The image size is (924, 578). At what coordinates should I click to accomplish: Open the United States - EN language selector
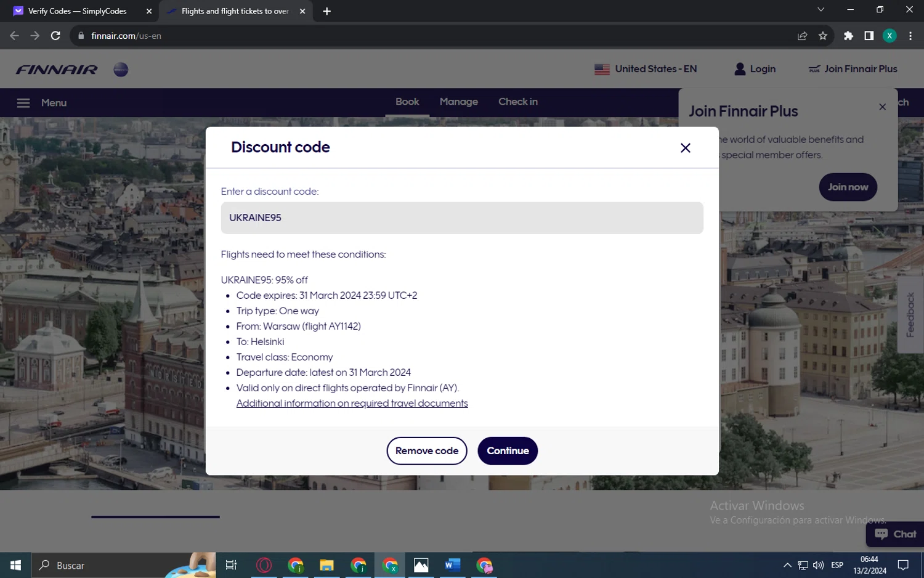646,69
